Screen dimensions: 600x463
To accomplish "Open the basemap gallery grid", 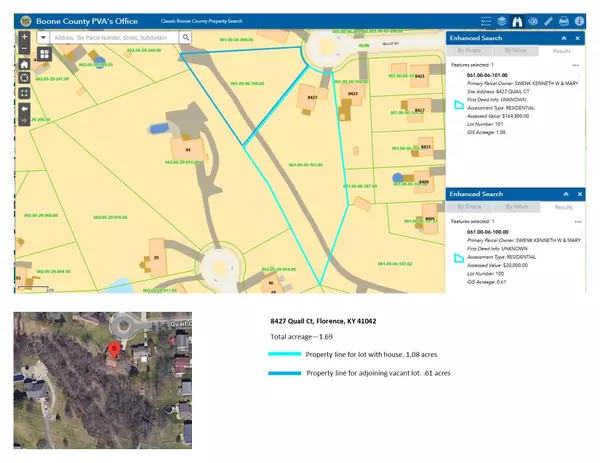I will [x=45, y=54].
